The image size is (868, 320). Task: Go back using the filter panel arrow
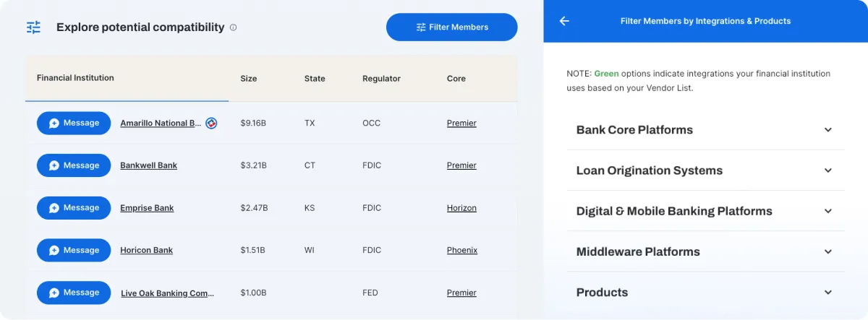564,21
